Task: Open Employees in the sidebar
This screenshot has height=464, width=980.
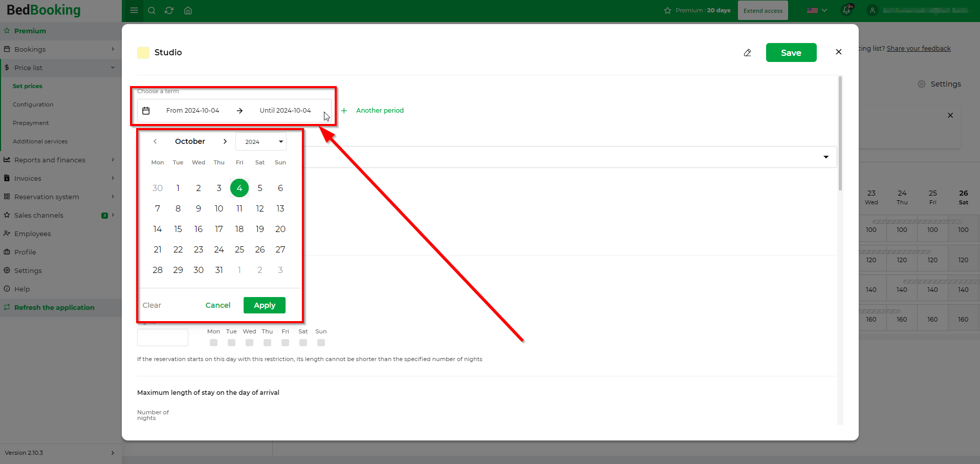Action: pos(60,234)
